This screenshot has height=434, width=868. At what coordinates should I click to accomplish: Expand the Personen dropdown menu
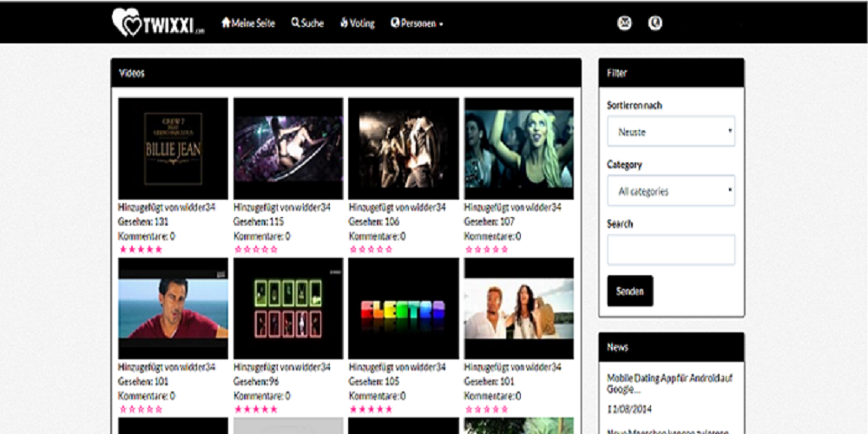pyautogui.click(x=417, y=23)
